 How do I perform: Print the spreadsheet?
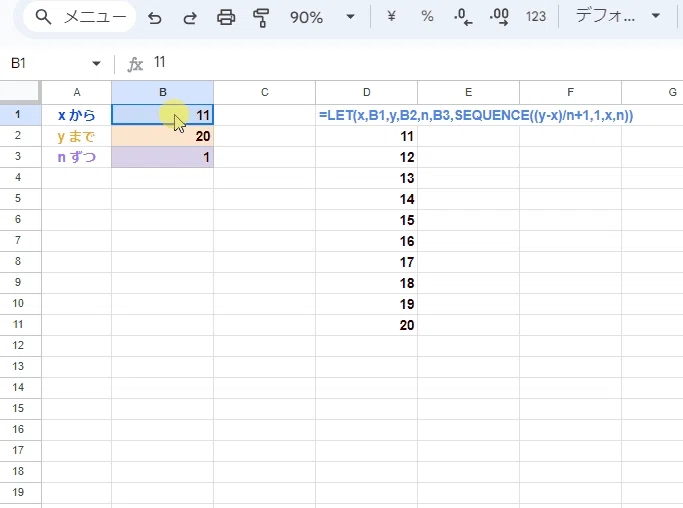click(x=226, y=17)
